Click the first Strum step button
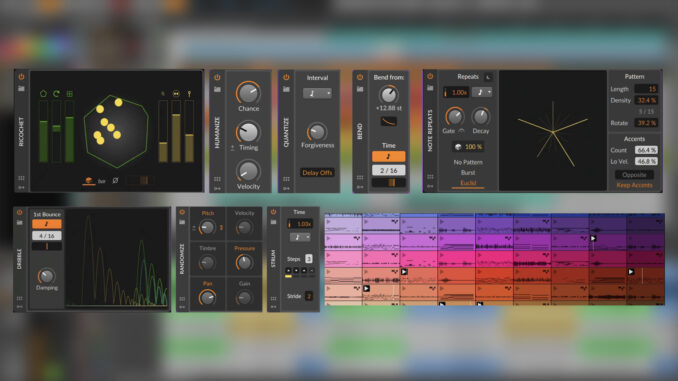 pos(288,271)
